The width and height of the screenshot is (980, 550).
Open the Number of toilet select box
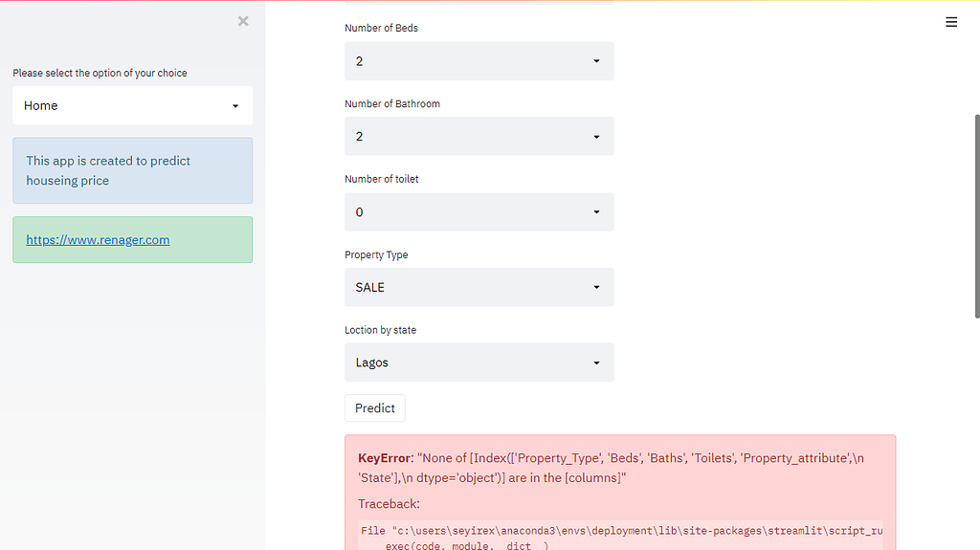click(469, 212)
